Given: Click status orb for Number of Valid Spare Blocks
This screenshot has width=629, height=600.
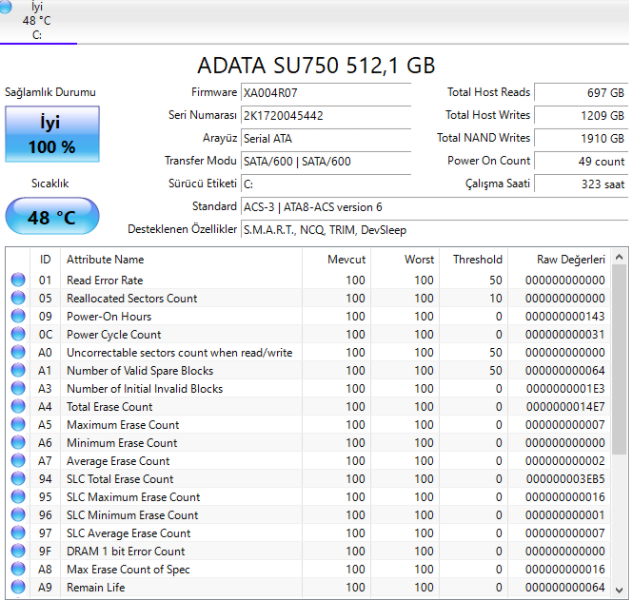Looking at the screenshot, I should (x=17, y=371).
